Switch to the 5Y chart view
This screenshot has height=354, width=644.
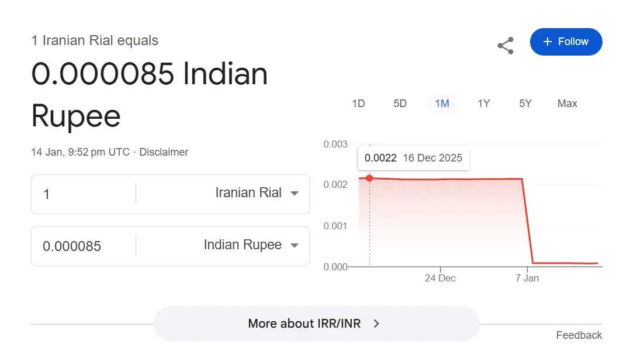[x=525, y=104]
